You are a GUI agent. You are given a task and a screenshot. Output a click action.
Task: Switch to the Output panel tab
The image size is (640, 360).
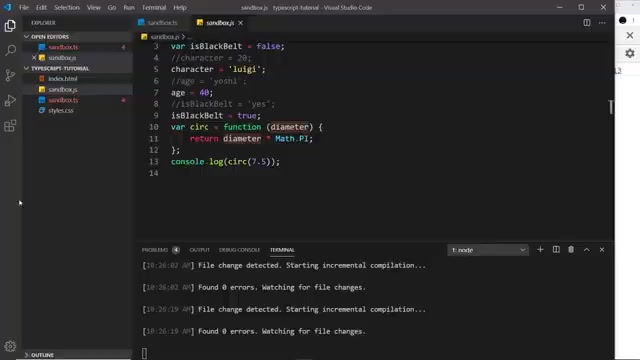200,250
